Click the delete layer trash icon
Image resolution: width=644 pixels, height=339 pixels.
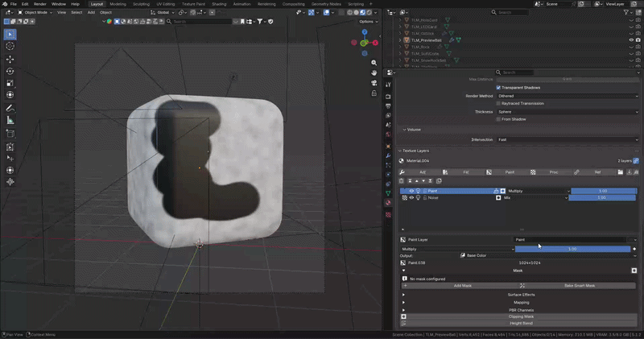402,181
